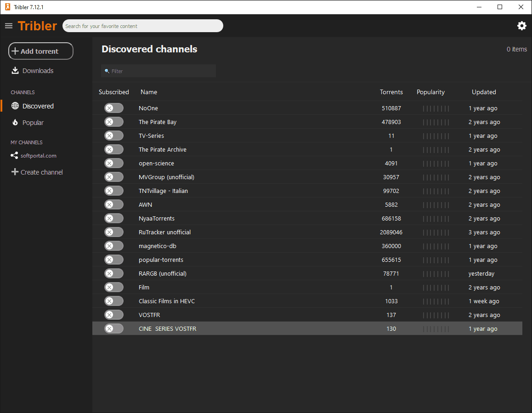Click the share icon beside softportal.com
This screenshot has height=413, width=532.
tap(14, 155)
